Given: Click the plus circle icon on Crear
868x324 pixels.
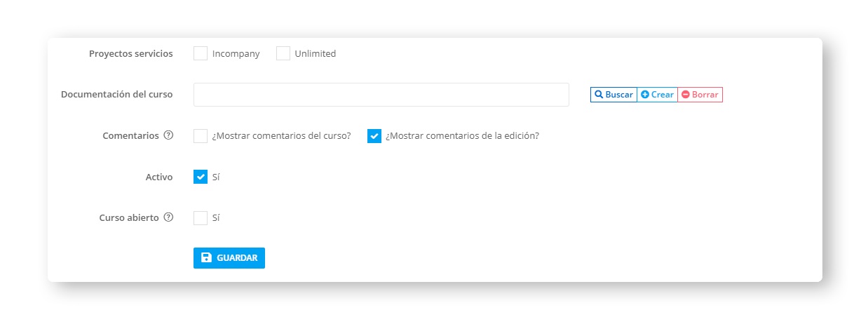Looking at the screenshot, I should pyautogui.click(x=645, y=95).
